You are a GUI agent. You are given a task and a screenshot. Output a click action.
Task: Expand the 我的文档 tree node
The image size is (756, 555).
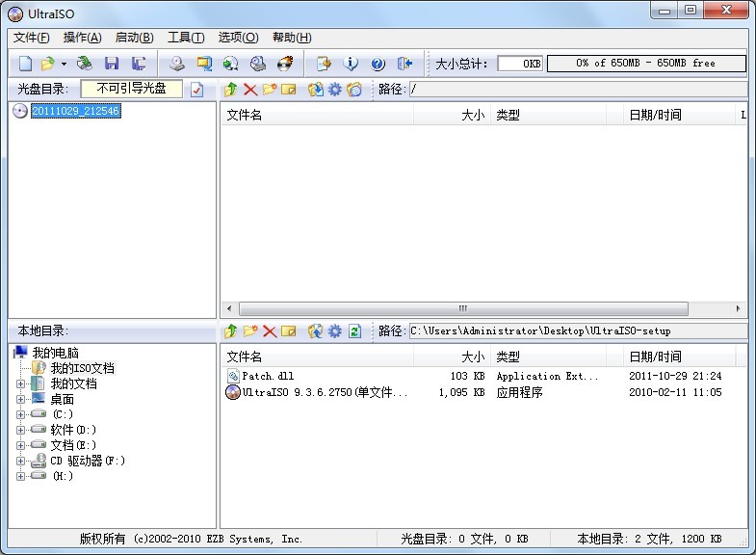click(x=21, y=383)
